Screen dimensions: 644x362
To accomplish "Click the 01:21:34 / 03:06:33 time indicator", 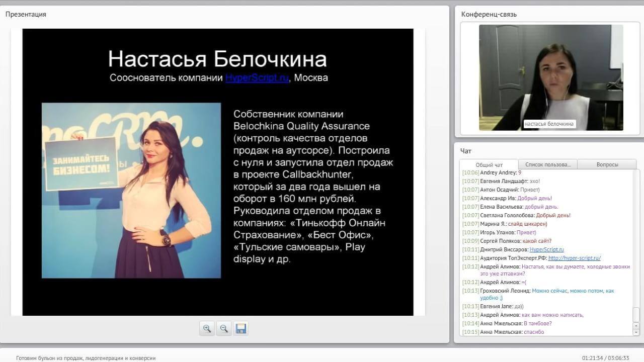I will tap(606, 358).
